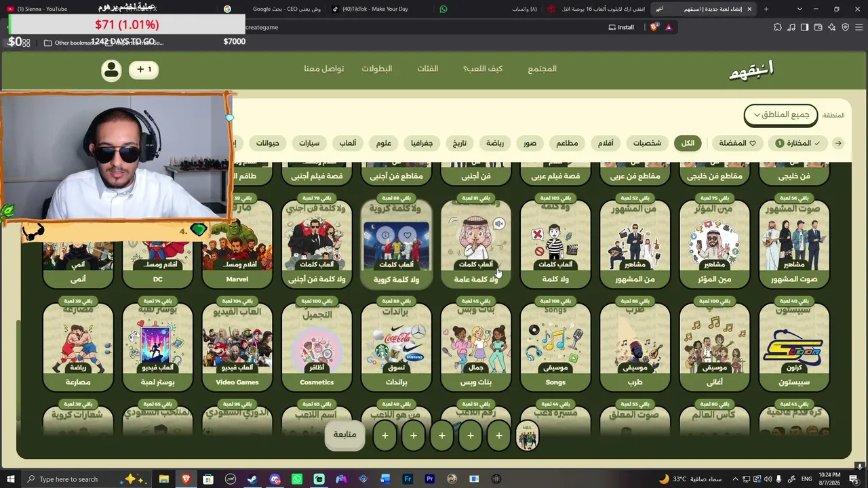Open the Brave Shields icon in address bar
Image resolution: width=868 pixels, height=488 pixels.
point(654,27)
